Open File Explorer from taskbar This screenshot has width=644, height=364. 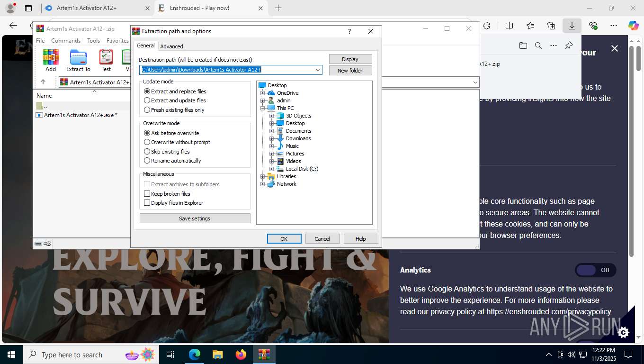(x=217, y=355)
